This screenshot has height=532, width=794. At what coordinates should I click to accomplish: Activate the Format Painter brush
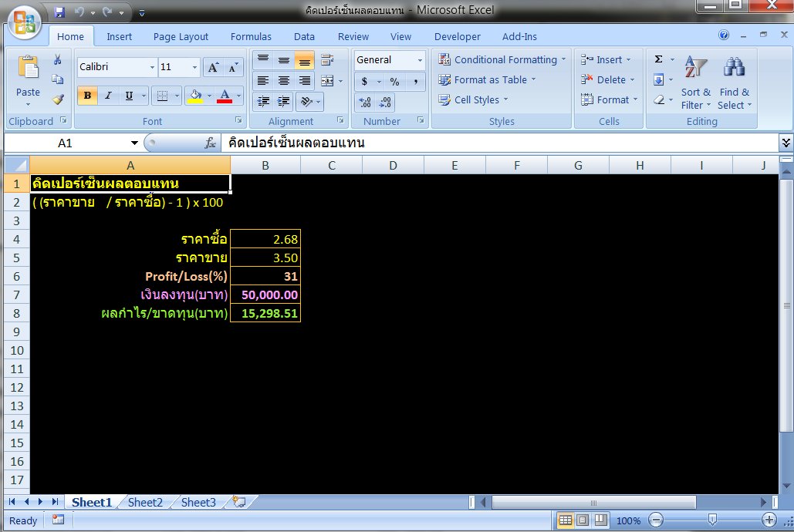[x=57, y=99]
